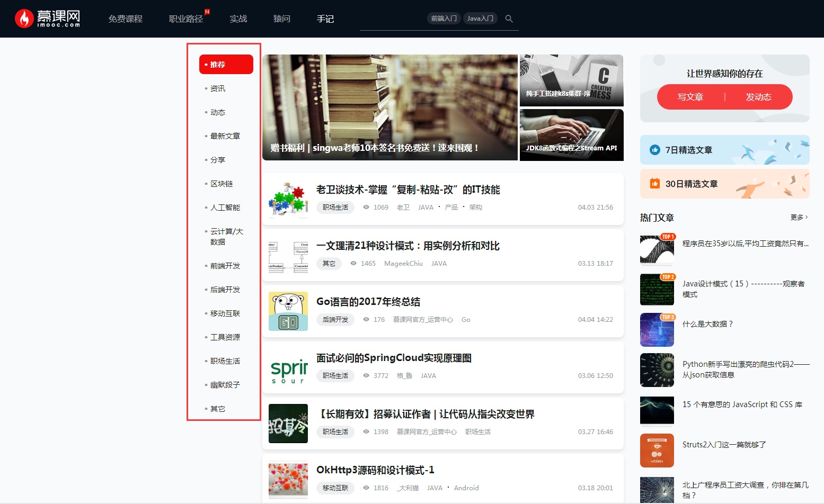Click the orange icon on 30日精选文章 banner
The width and height of the screenshot is (824, 504).
tap(654, 184)
